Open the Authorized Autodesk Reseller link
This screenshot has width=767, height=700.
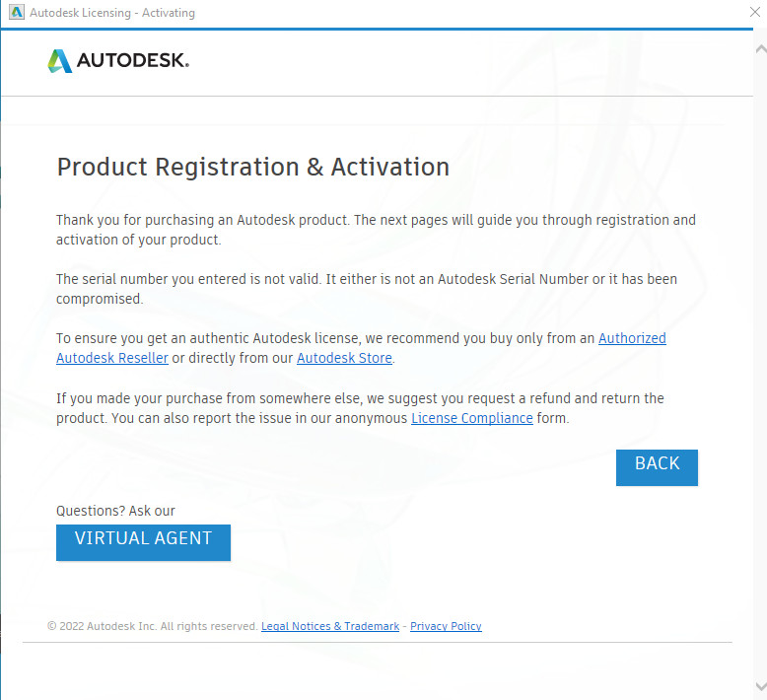pyautogui.click(x=632, y=338)
